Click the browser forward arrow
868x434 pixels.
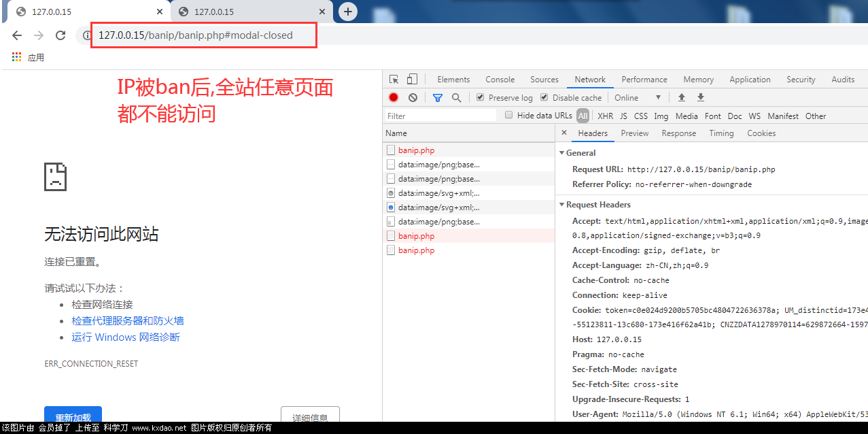click(x=39, y=35)
